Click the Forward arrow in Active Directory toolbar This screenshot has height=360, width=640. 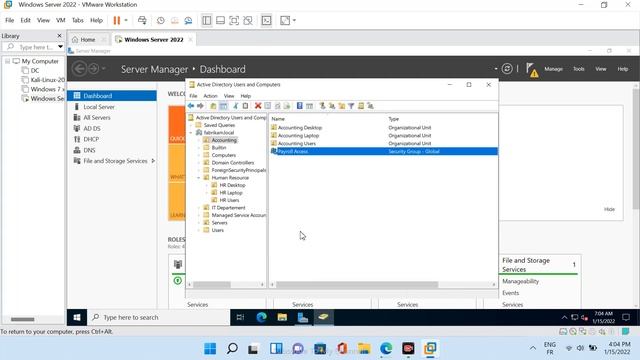tap(200, 106)
